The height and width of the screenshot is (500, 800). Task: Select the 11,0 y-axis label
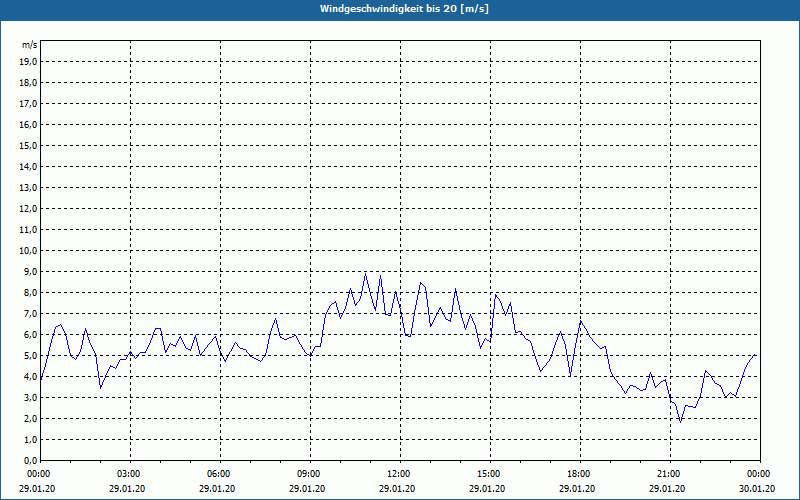[29, 230]
